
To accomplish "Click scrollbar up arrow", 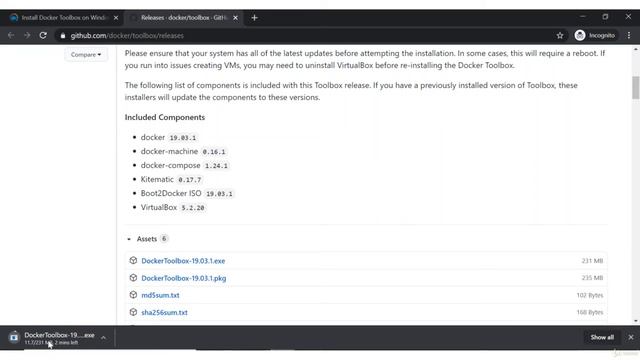I will (636, 49).
